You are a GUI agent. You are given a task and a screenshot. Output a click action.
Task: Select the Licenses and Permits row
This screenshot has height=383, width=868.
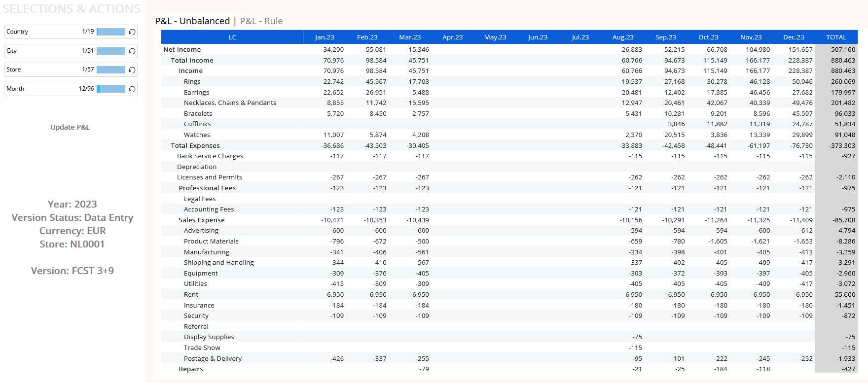(210, 177)
